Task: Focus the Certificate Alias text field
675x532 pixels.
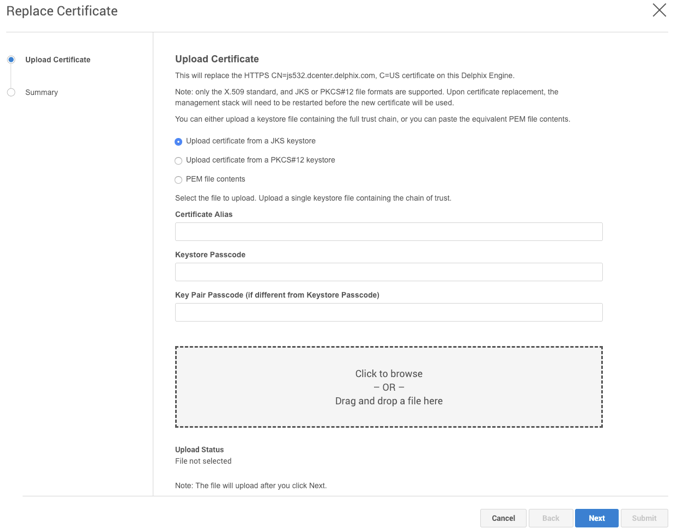Action: click(x=388, y=232)
